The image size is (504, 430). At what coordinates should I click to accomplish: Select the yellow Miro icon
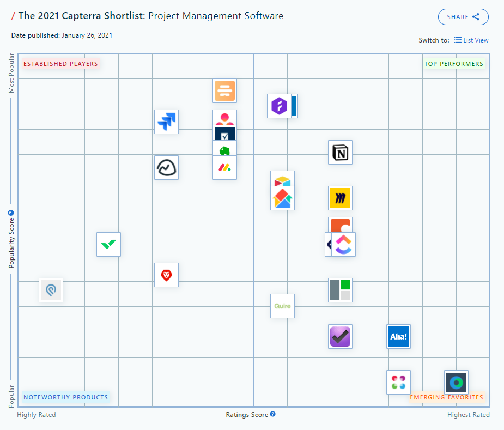[x=340, y=198]
